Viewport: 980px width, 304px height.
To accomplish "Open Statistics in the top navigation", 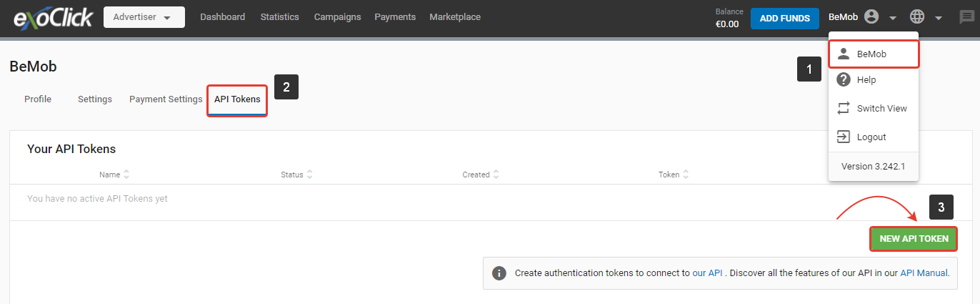I will tap(280, 17).
